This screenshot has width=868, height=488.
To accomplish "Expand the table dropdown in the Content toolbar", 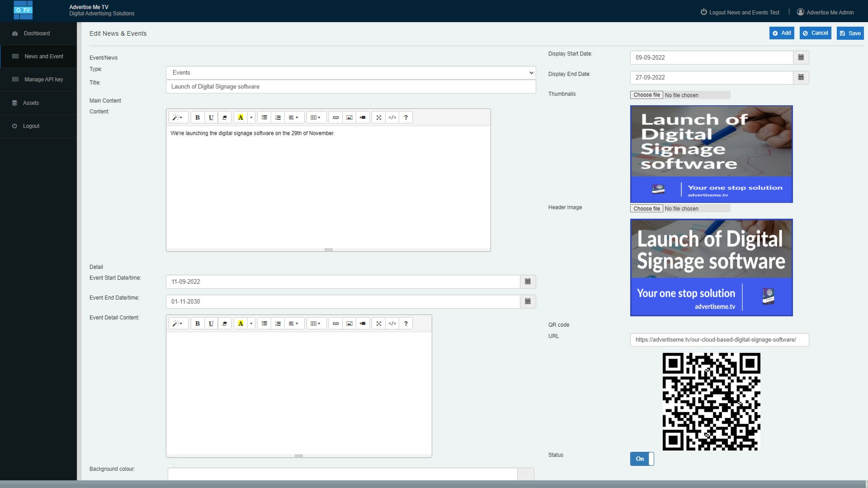I will pos(316,117).
